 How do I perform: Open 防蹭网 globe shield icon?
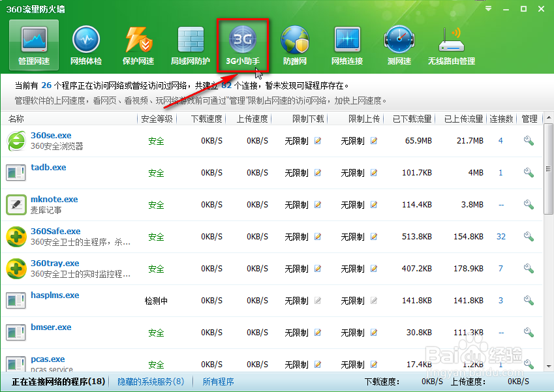(295, 44)
